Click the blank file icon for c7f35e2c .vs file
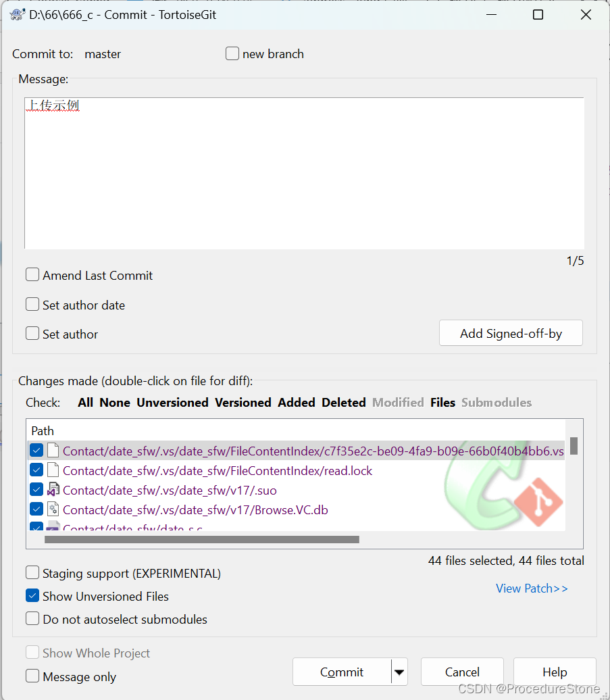610x700 pixels. click(53, 451)
